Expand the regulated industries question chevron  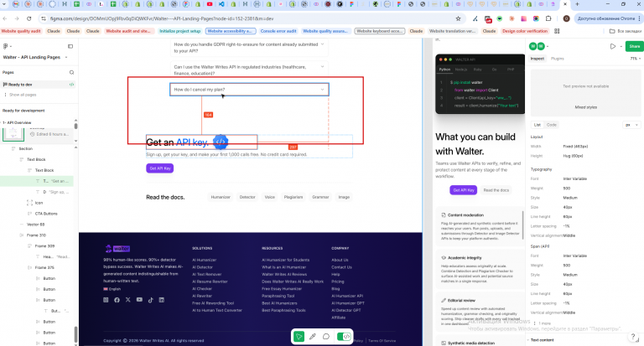click(322, 67)
